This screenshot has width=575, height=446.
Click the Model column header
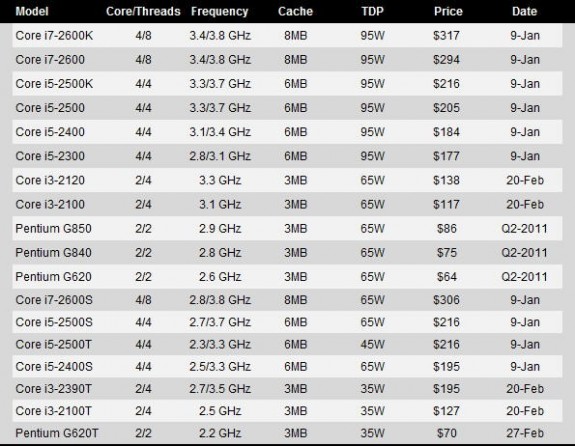pos(32,11)
